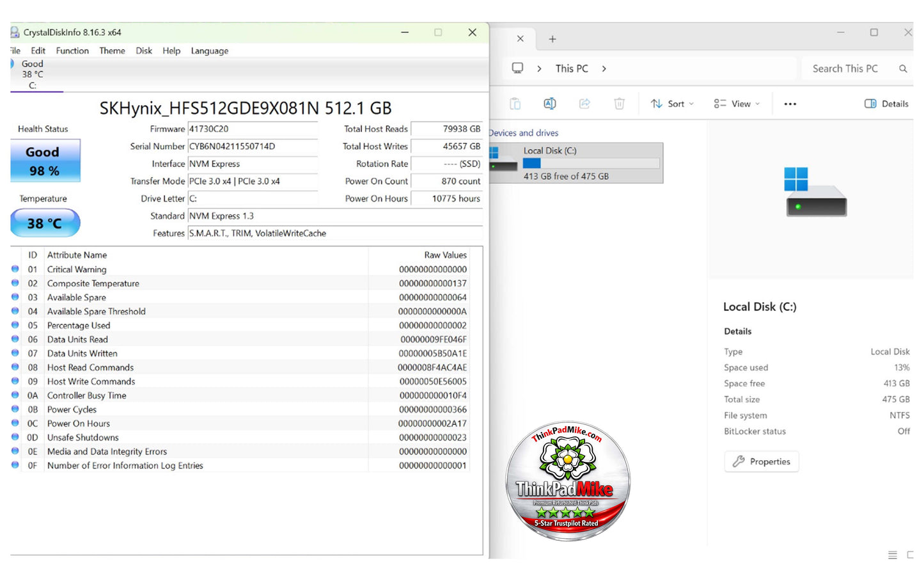Click the Raw Values column header
Image resolution: width=924 pixels, height=581 pixels.
click(x=446, y=255)
